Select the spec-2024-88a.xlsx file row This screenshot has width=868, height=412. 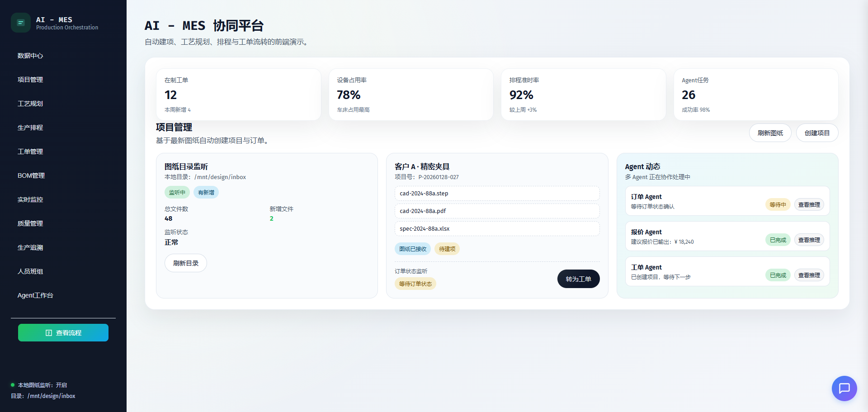tap(497, 229)
